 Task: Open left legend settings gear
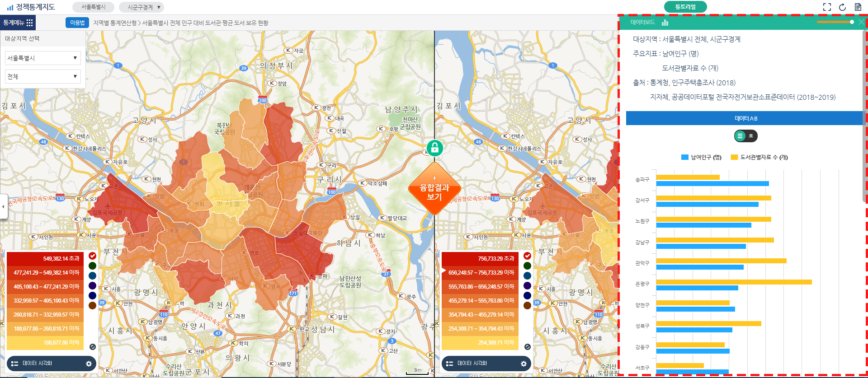tap(89, 364)
